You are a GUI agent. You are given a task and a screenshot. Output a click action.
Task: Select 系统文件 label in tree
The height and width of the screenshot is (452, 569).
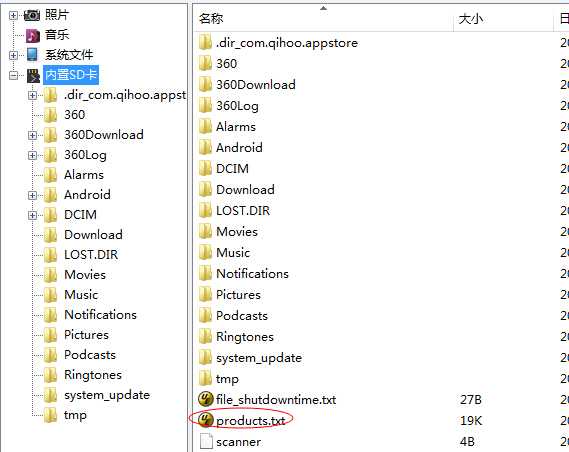(x=69, y=55)
